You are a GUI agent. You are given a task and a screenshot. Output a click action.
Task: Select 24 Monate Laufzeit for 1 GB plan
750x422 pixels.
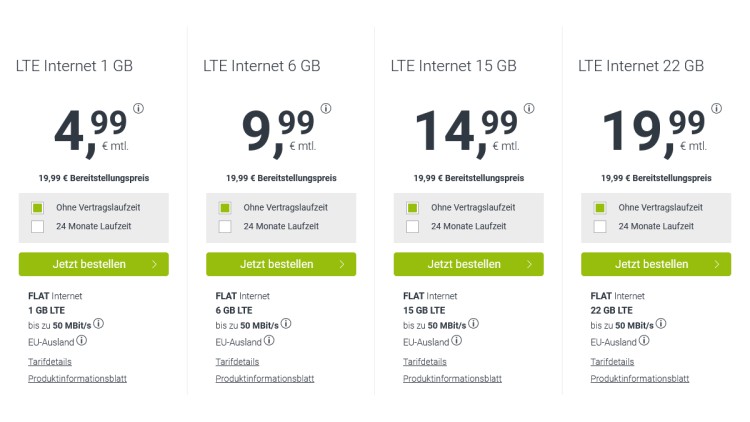[x=38, y=226]
